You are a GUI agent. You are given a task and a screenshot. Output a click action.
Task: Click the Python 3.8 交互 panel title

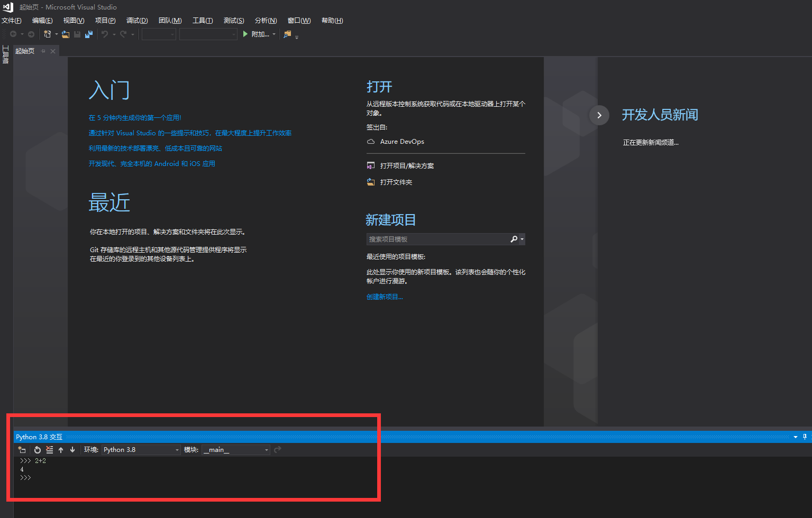(x=39, y=437)
